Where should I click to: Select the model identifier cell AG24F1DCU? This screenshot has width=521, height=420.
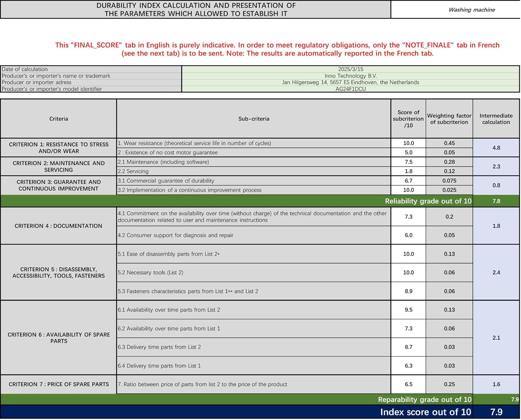click(x=350, y=89)
